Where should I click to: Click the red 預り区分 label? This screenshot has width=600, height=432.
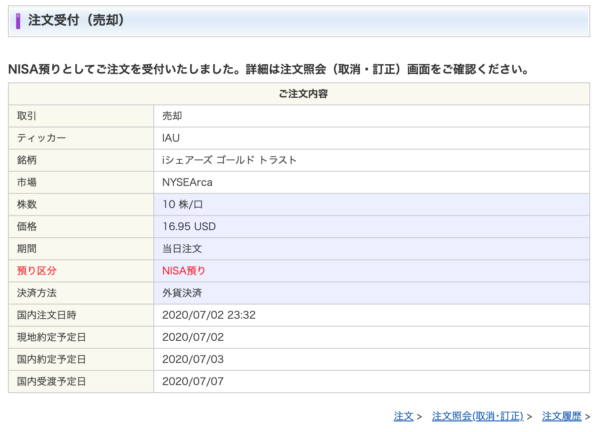pos(37,271)
